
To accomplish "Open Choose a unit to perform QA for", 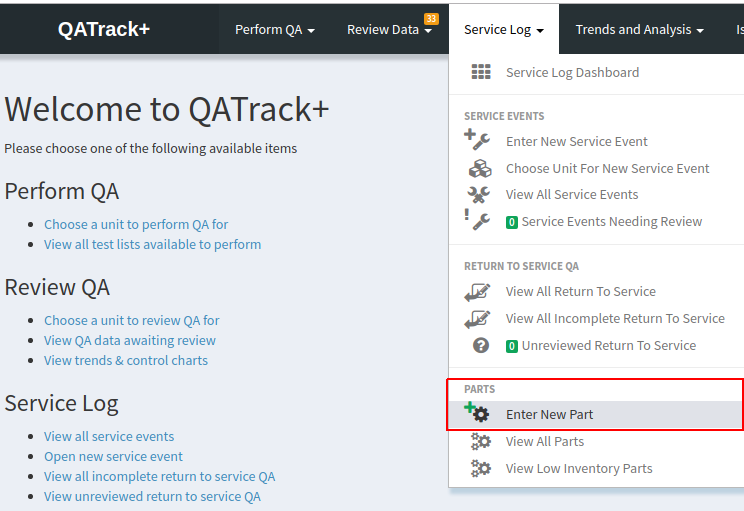I will [x=136, y=224].
